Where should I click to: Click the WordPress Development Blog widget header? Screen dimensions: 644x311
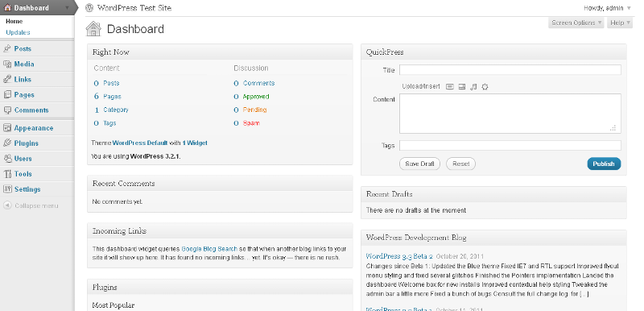coord(493,238)
